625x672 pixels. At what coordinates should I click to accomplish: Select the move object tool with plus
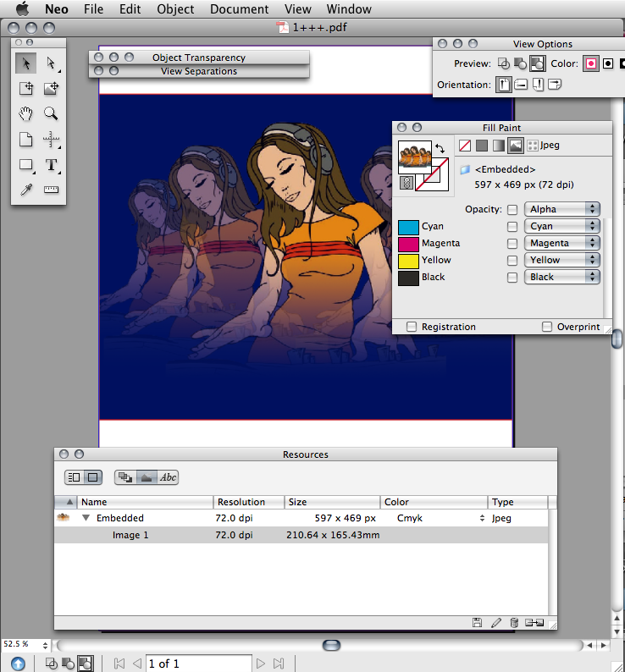[25, 88]
